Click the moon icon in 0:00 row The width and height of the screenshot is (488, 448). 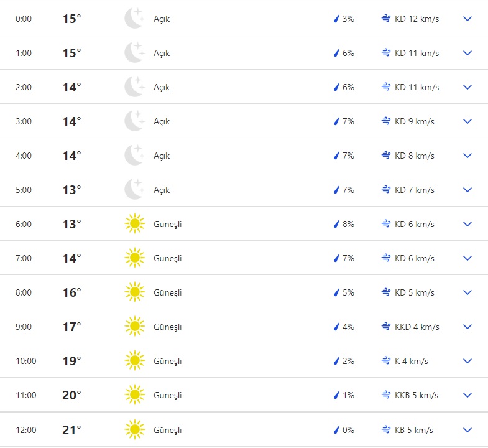click(x=134, y=19)
